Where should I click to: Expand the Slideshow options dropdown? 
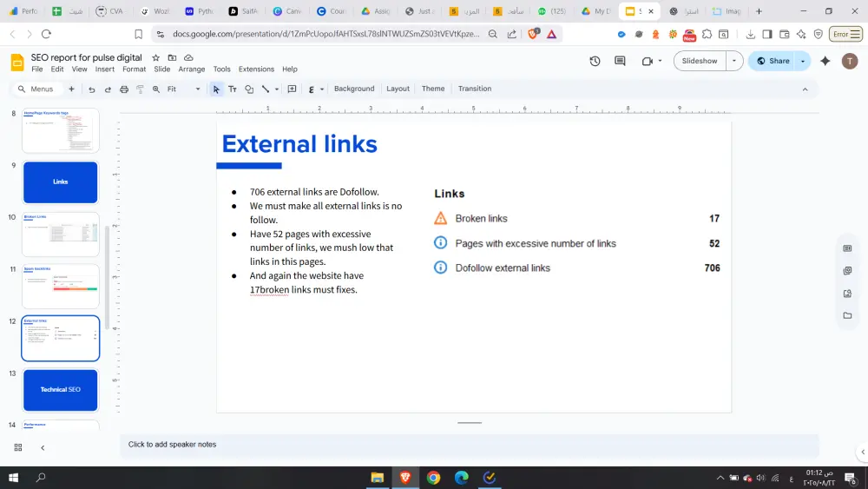[734, 61]
